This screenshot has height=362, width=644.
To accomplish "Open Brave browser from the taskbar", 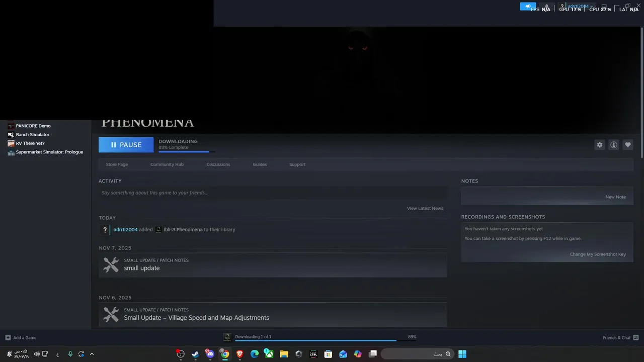I will [x=239, y=354].
